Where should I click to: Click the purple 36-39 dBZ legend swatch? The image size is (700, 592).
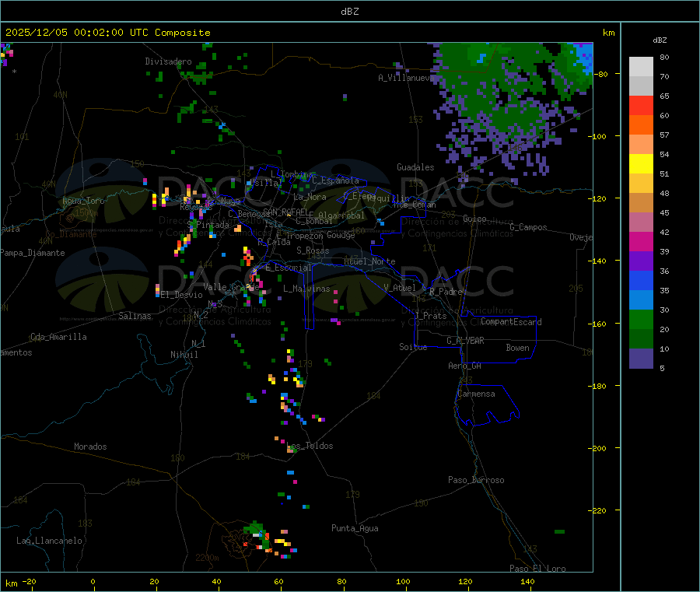(x=641, y=261)
